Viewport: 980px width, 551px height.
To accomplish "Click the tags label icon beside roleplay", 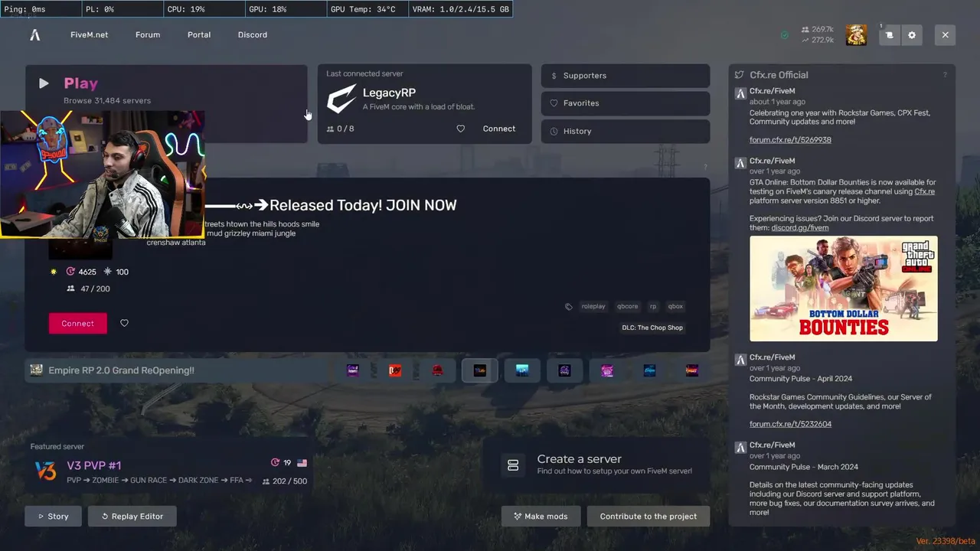I will click(569, 307).
